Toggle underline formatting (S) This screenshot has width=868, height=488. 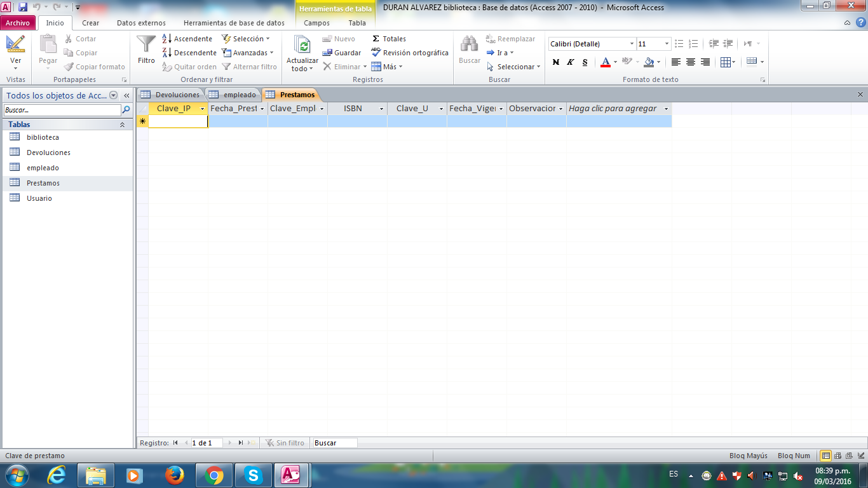(x=585, y=62)
